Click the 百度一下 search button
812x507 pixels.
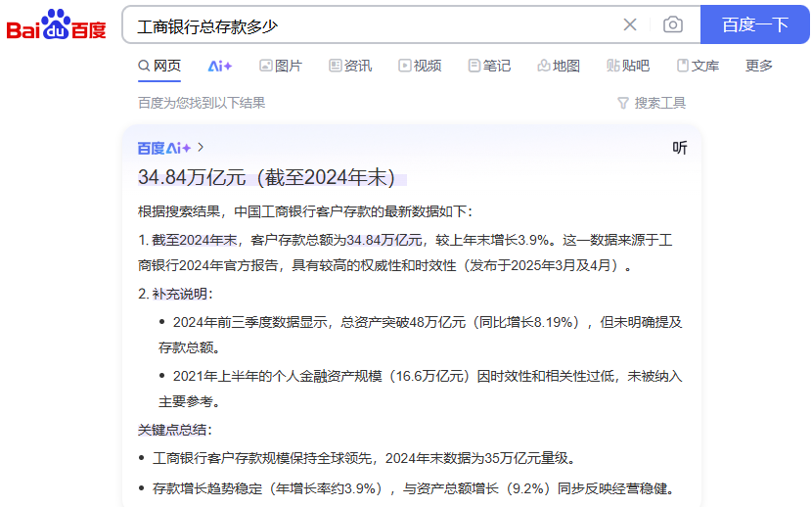[754, 24]
